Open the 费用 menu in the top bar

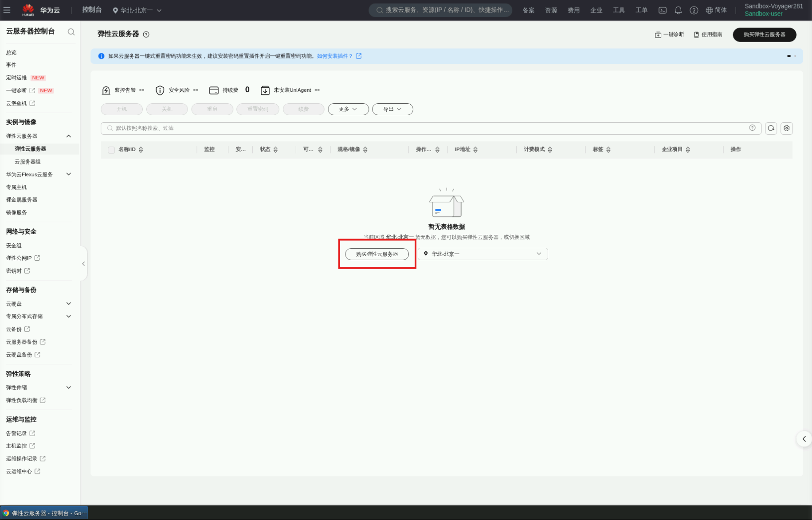coord(573,10)
